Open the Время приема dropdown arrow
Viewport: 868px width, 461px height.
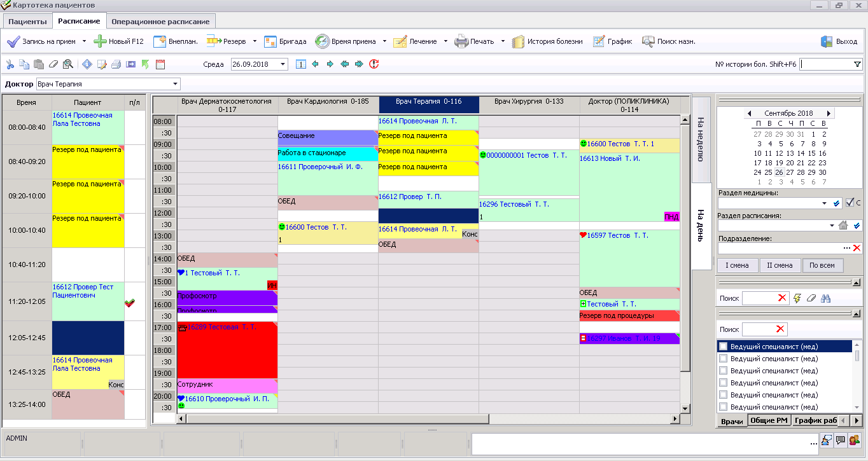pos(384,41)
